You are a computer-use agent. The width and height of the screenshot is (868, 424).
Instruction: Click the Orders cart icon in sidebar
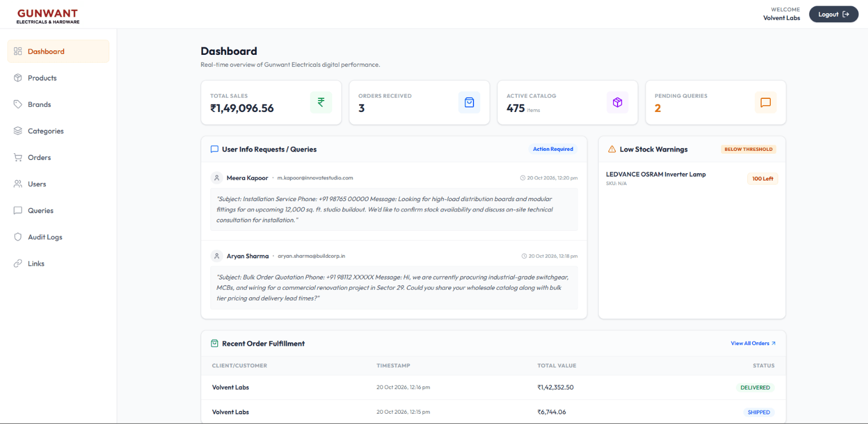pos(18,158)
